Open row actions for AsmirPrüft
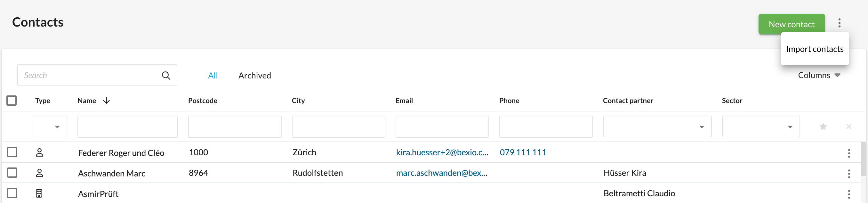Image resolution: width=868 pixels, height=203 pixels. 849,194
